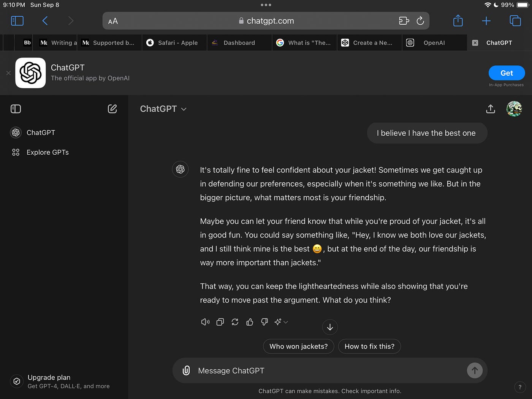Collapse the ChatGPT sidebar panel
The image size is (532, 399).
pyautogui.click(x=16, y=109)
